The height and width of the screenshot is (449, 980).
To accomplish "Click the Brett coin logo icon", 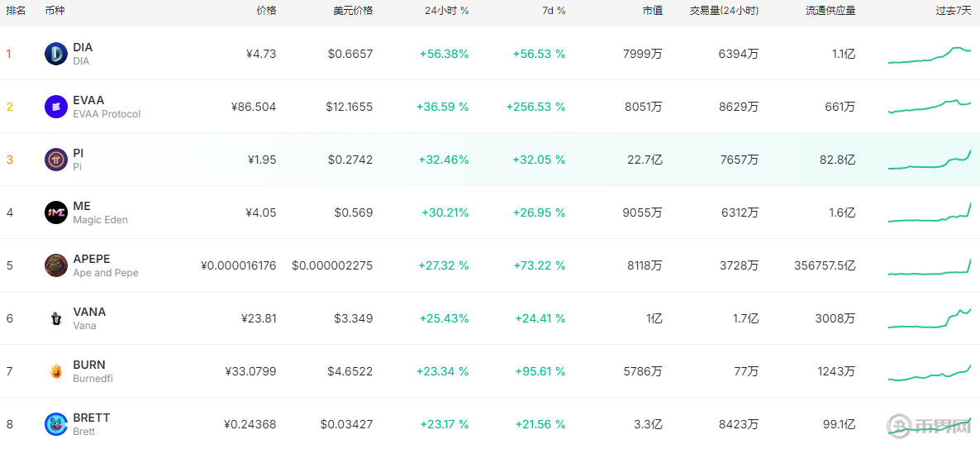I will [x=56, y=424].
